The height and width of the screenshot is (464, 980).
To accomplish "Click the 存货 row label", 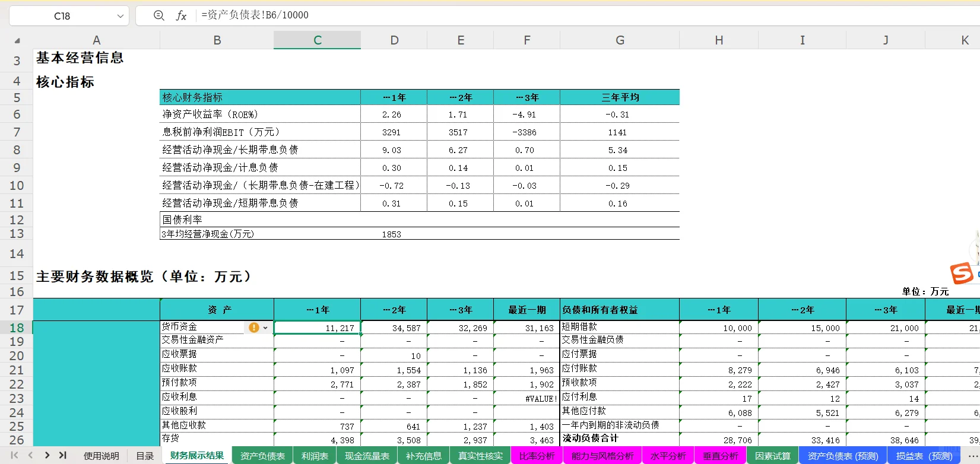I will pos(217,439).
